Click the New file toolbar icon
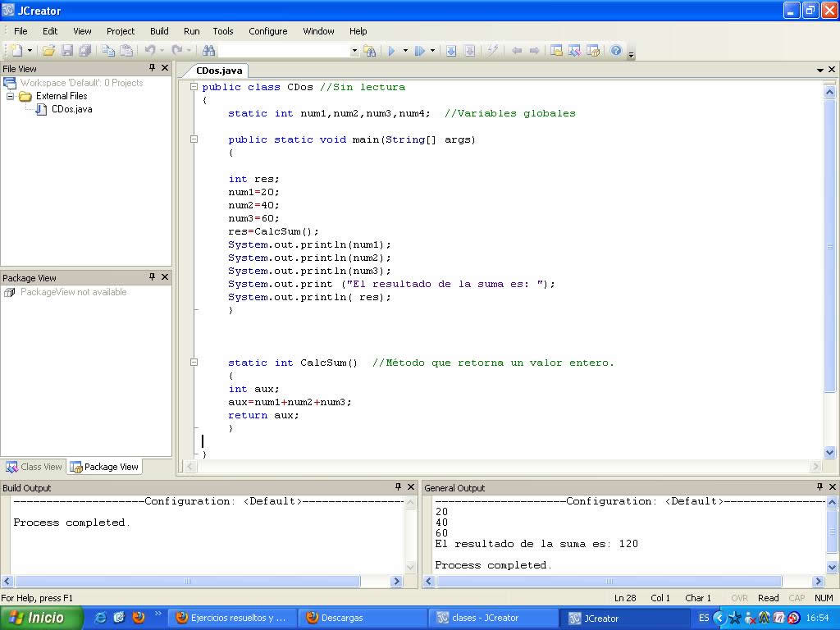This screenshot has width=840, height=630. pos(16,51)
